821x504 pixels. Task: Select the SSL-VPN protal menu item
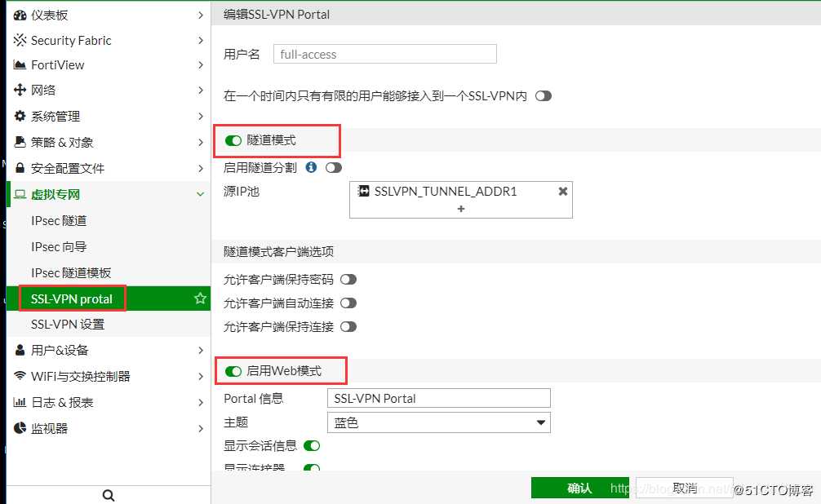click(109, 298)
